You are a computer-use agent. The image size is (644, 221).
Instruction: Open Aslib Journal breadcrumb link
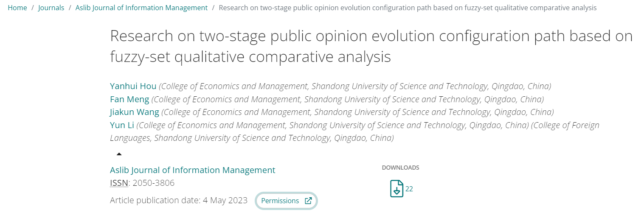pos(141,8)
